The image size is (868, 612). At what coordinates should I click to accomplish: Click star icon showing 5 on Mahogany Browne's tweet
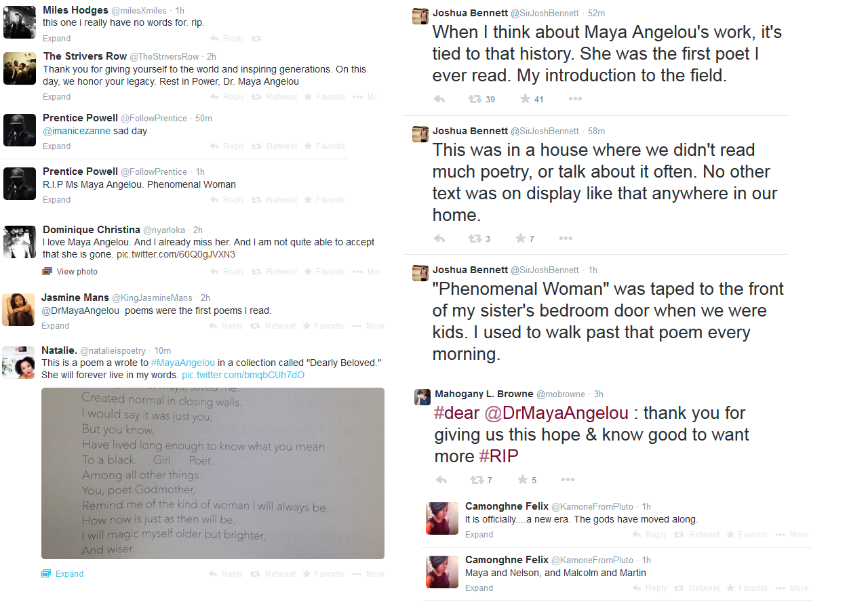(523, 480)
